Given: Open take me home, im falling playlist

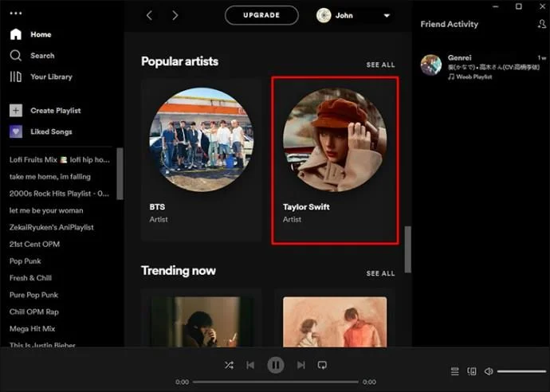Looking at the screenshot, I should (50, 177).
